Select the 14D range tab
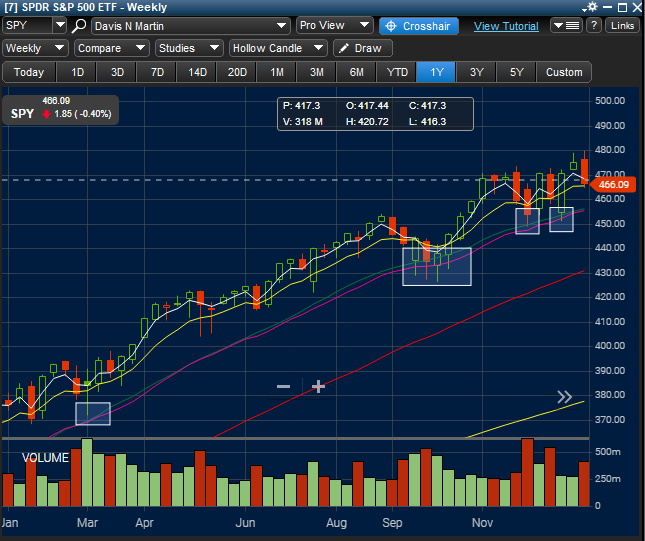This screenshot has height=541, width=645. [197, 72]
